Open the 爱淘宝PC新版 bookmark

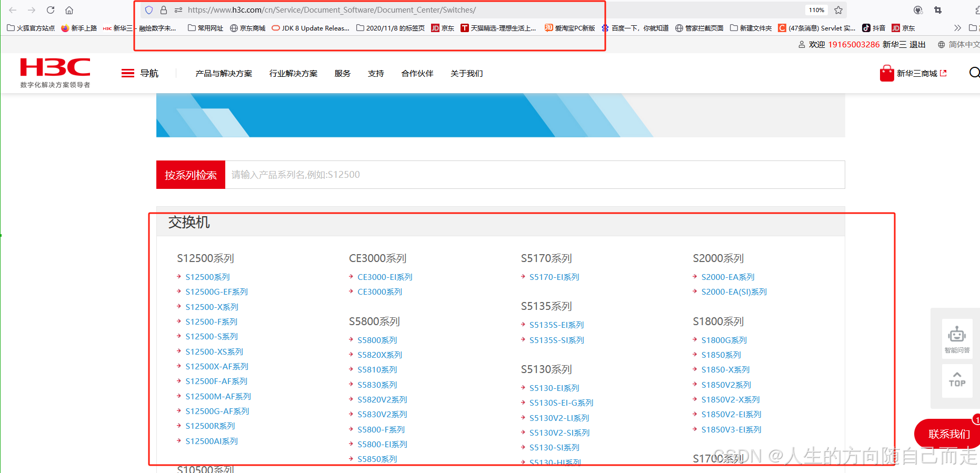point(569,28)
